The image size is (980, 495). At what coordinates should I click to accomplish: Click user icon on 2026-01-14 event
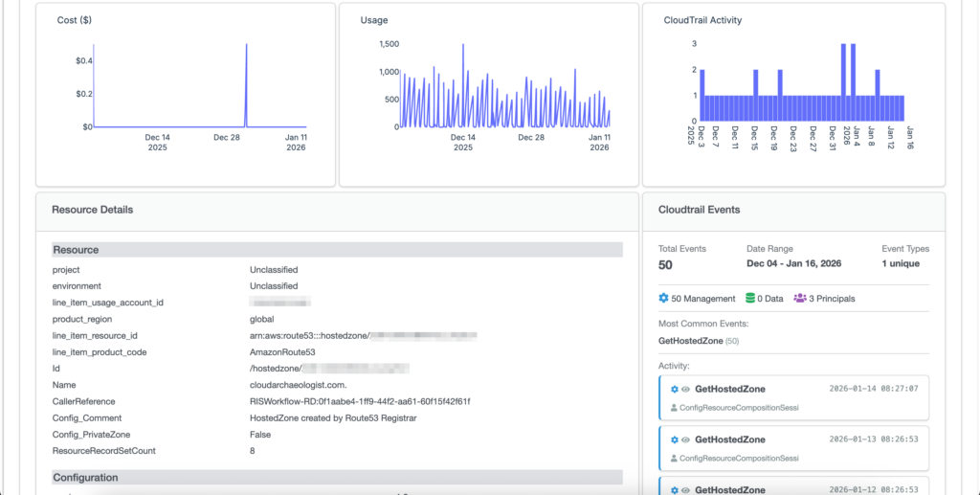[x=674, y=407]
